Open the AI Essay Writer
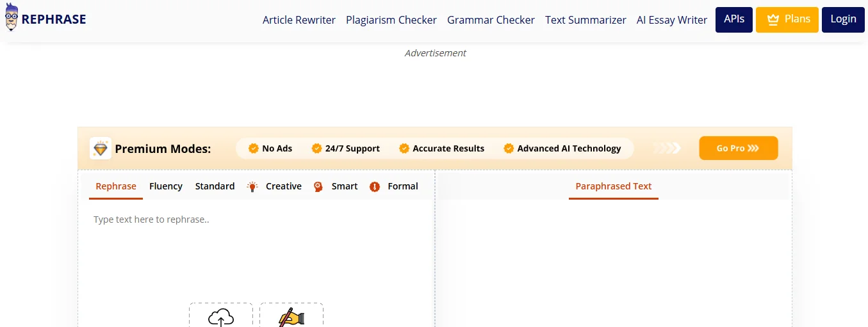This screenshot has width=868, height=327. coord(672,20)
